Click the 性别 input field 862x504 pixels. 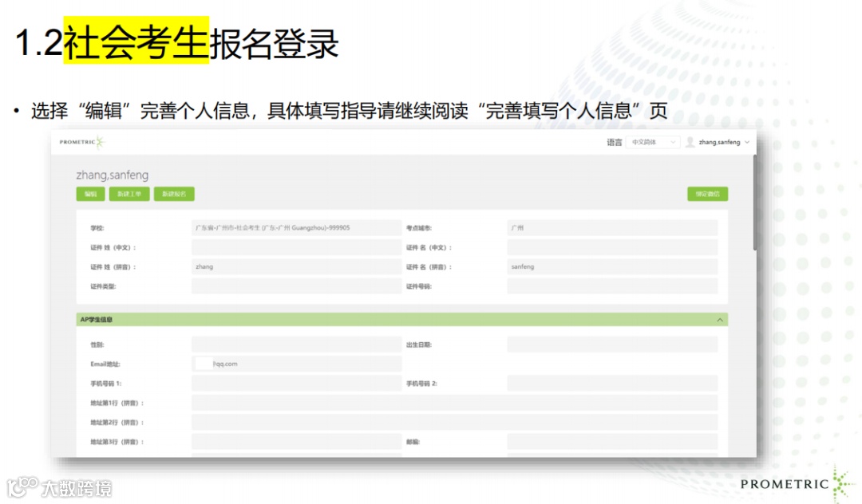click(x=296, y=345)
